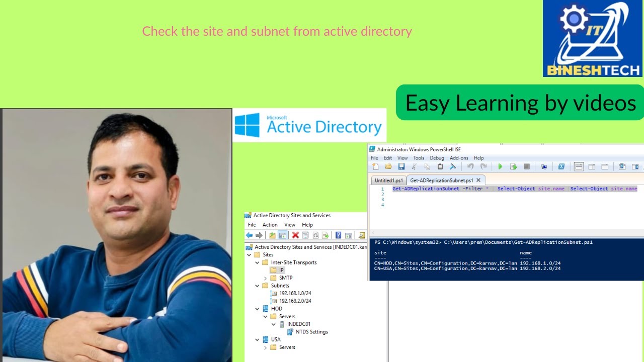Select subnet 192.168.2.0/24 in tree

tap(291, 301)
